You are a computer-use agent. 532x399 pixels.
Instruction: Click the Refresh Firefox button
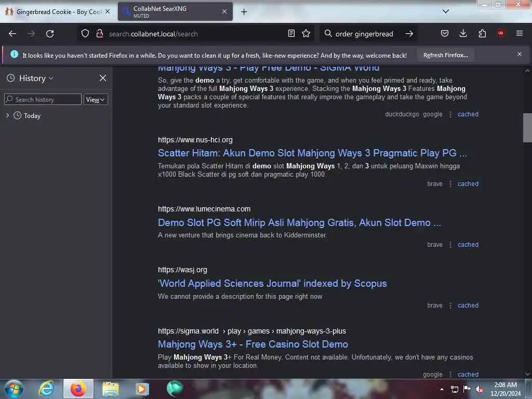[x=445, y=55]
